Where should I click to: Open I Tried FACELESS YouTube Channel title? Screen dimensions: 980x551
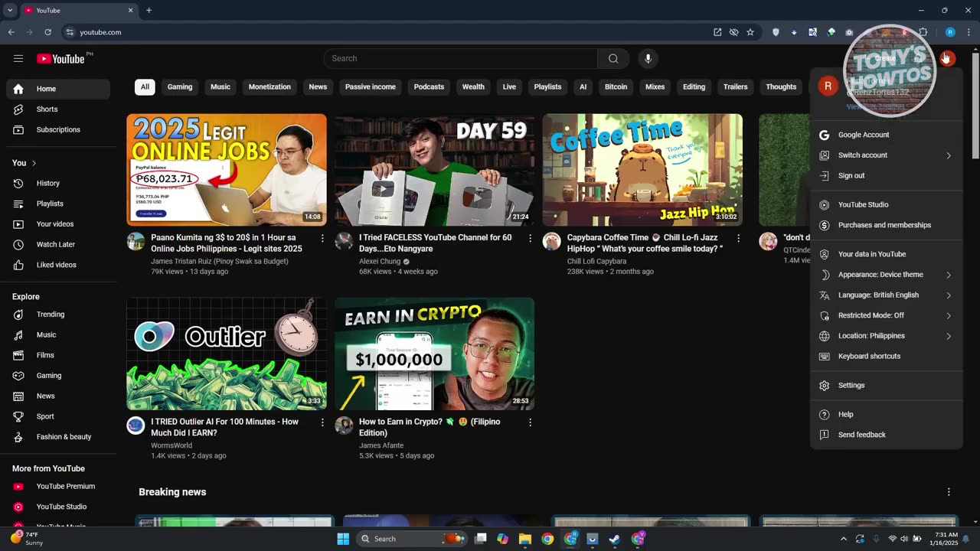tap(436, 243)
